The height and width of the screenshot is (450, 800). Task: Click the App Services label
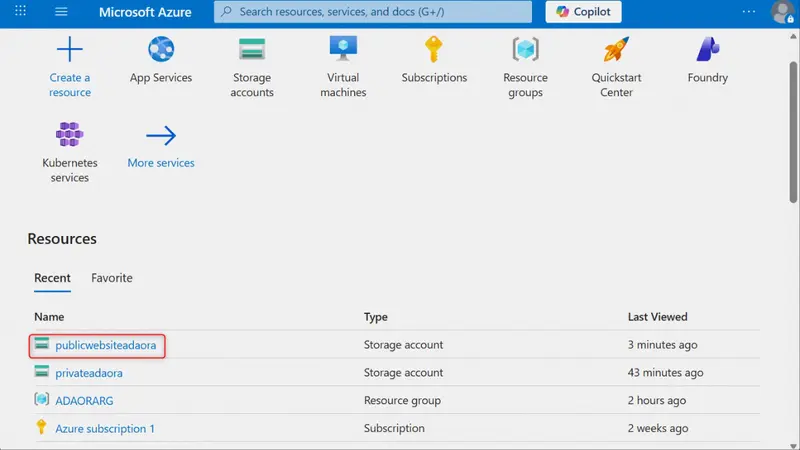click(x=161, y=78)
